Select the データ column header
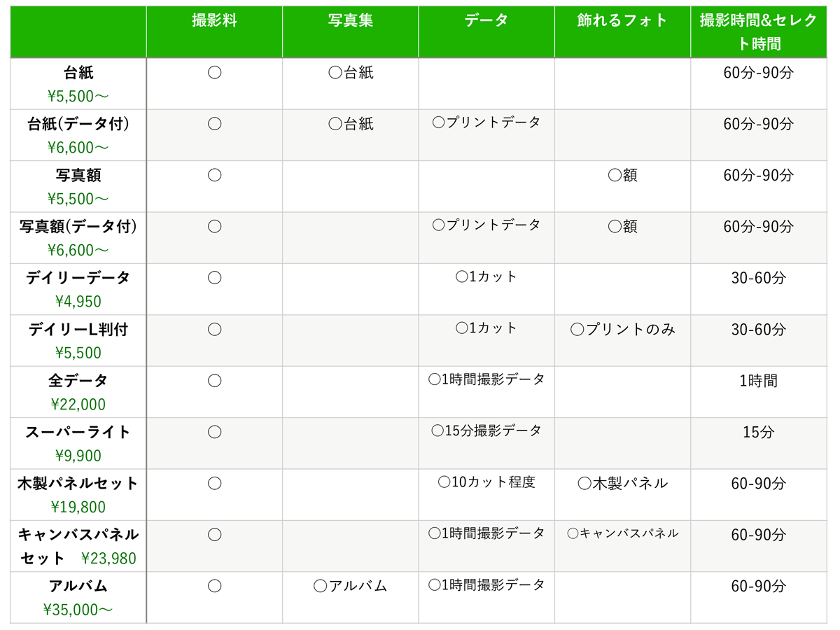Screen dimensions: 840x630 [x=486, y=21]
